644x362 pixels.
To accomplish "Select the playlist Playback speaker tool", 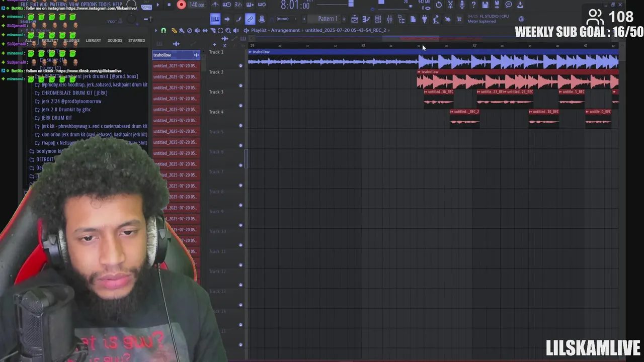I will [x=235, y=31].
